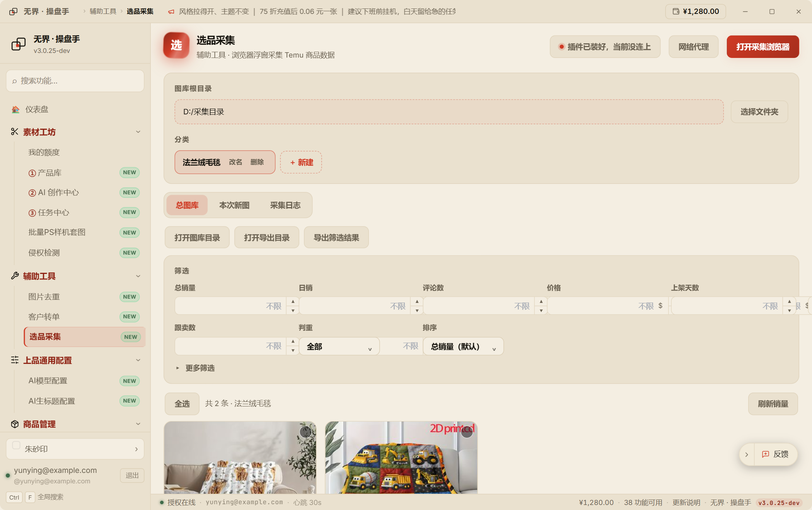Click the 搜索功能 search box
Viewport: 812px width, 510px height.
(x=75, y=81)
